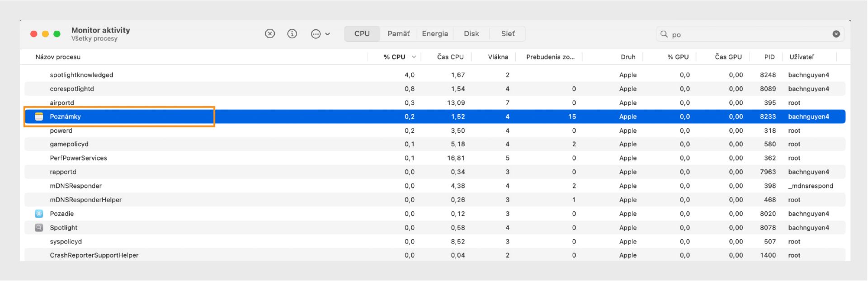Viewport: 868px width, 281px height.
Task: Click the Poznámky app icon in the list
Action: [39, 117]
